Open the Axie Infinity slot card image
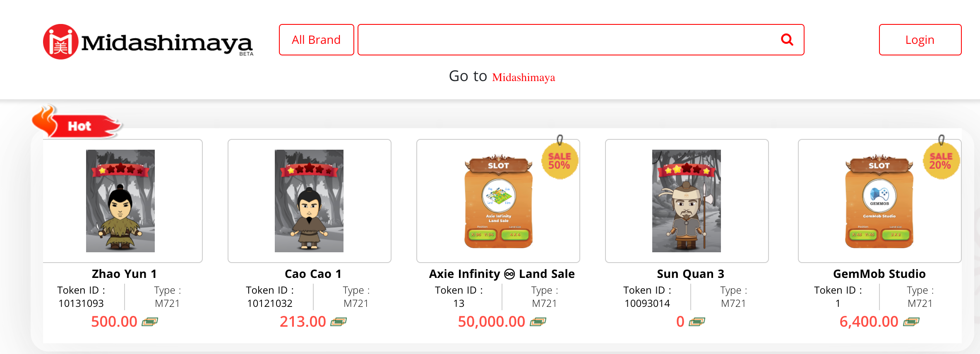The height and width of the screenshot is (354, 980). click(x=498, y=201)
